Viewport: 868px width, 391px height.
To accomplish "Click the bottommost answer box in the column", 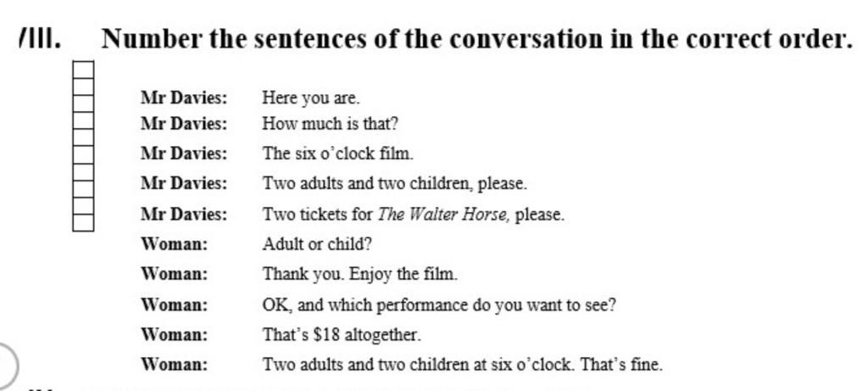I will pyautogui.click(x=83, y=222).
